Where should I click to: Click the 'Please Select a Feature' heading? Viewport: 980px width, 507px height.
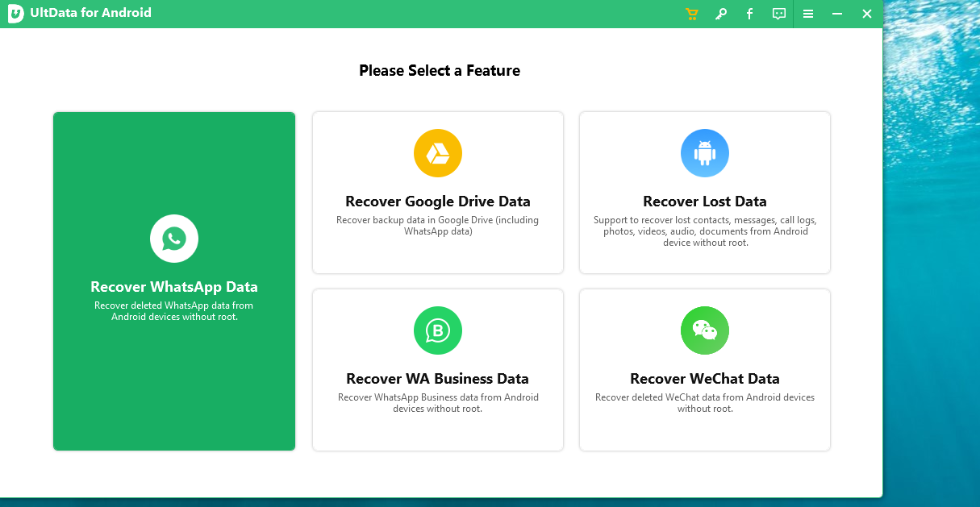[440, 71]
